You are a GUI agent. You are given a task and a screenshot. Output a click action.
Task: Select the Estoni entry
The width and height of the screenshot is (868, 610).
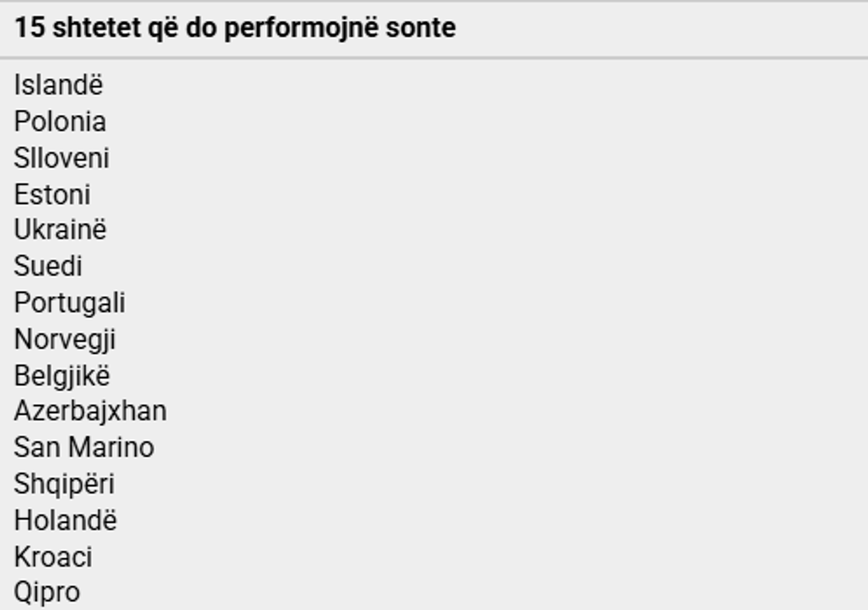pyautogui.click(x=52, y=194)
